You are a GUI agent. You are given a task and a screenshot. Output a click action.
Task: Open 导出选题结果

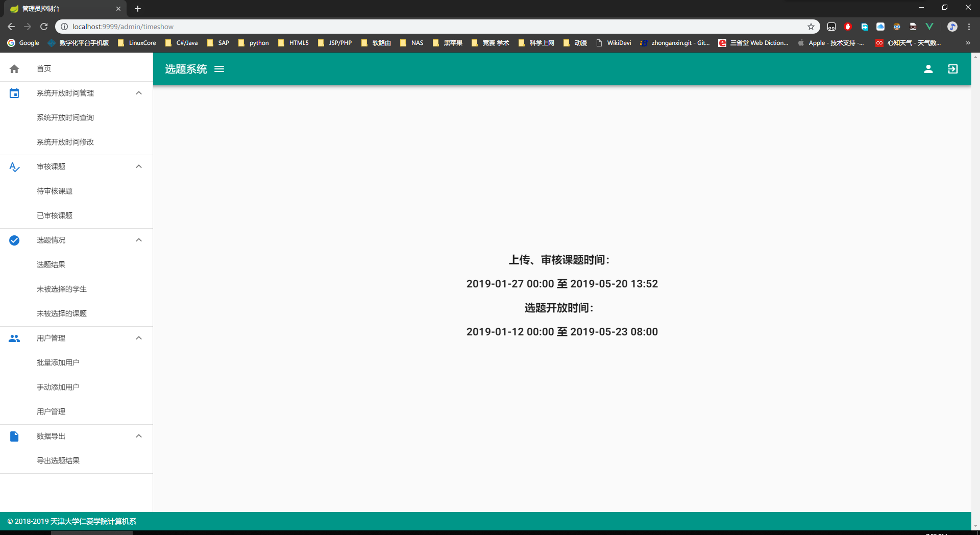tap(77, 460)
